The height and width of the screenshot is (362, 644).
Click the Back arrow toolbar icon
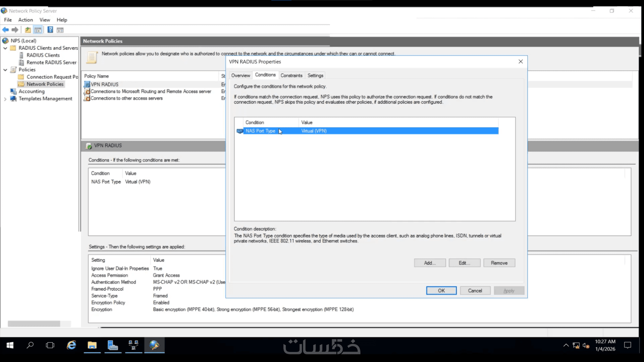point(6,30)
